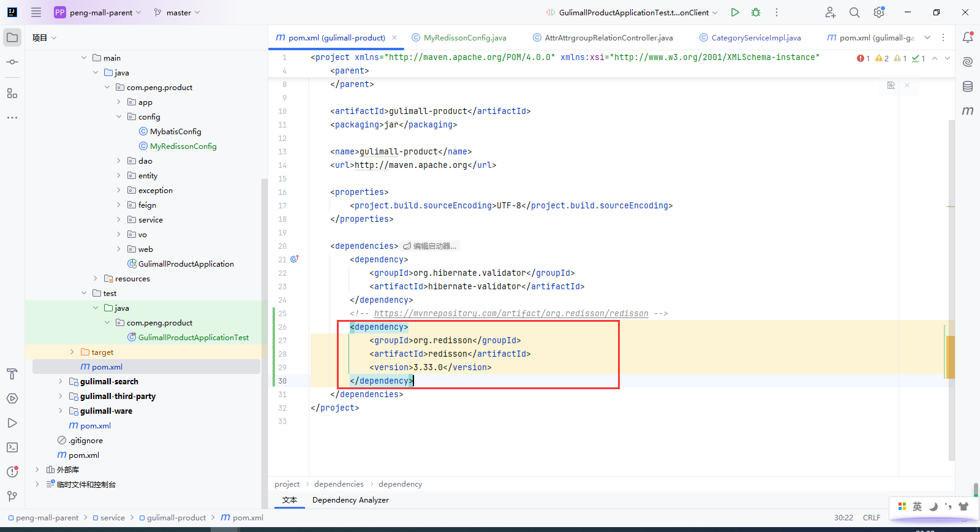Close the pom.xml (gulimall-product) tab
The height and width of the screenshot is (532, 980).
tap(394, 37)
